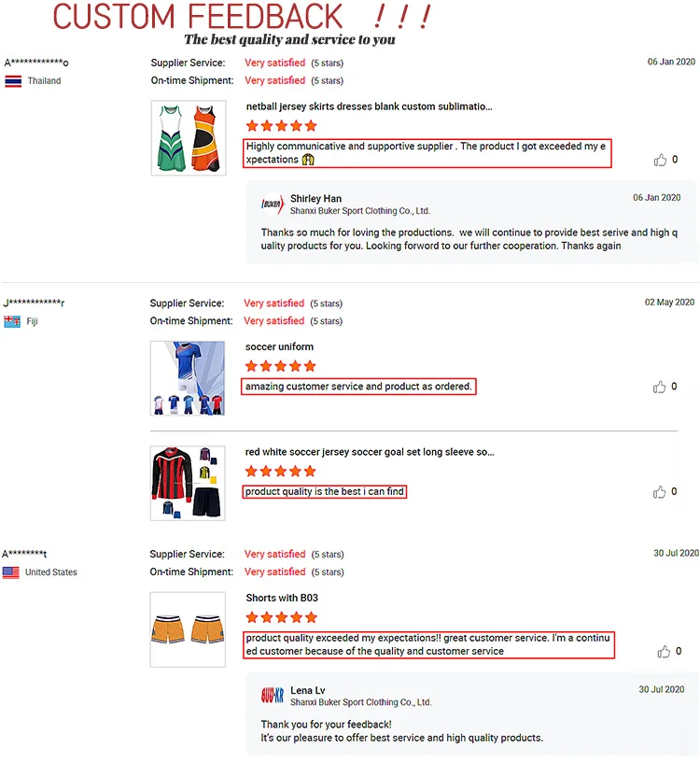This screenshot has height=776, width=700.
Task: Click the United States flag icon
Action: coord(11,572)
